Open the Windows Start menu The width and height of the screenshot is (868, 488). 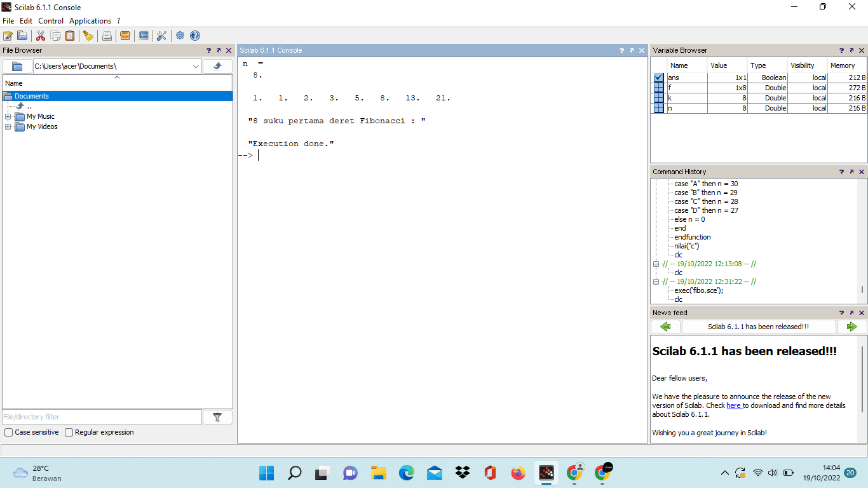267,473
